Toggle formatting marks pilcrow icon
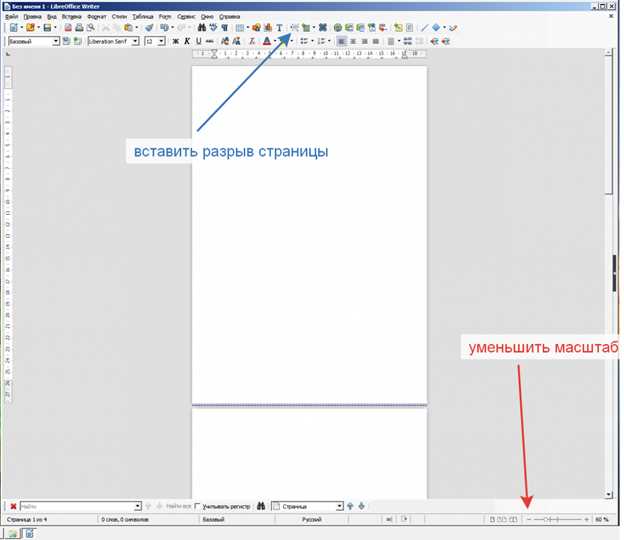The width and height of the screenshot is (624, 540). [x=225, y=28]
